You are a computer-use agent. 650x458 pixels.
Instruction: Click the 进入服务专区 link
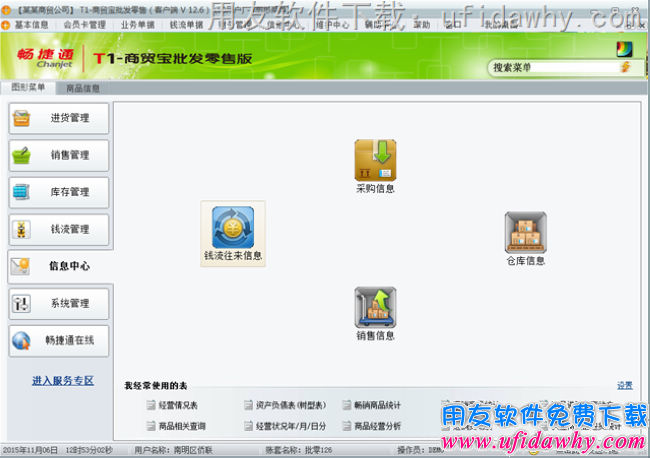coord(63,380)
